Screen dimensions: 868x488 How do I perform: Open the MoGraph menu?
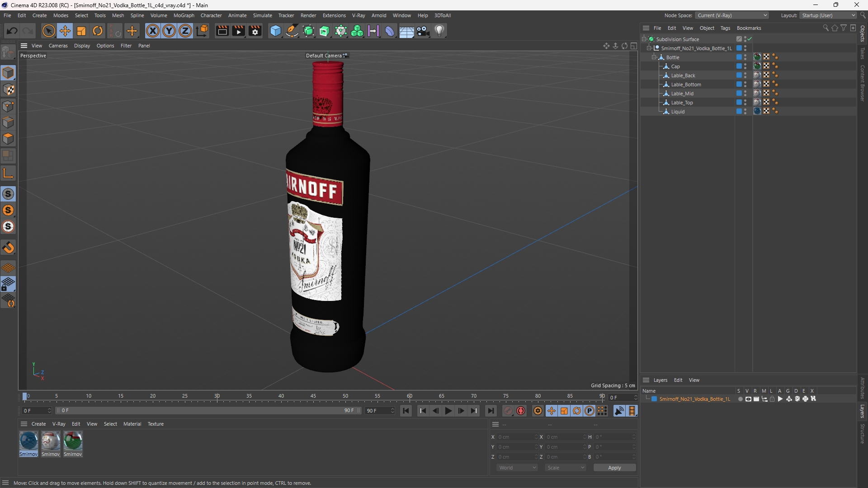184,15
